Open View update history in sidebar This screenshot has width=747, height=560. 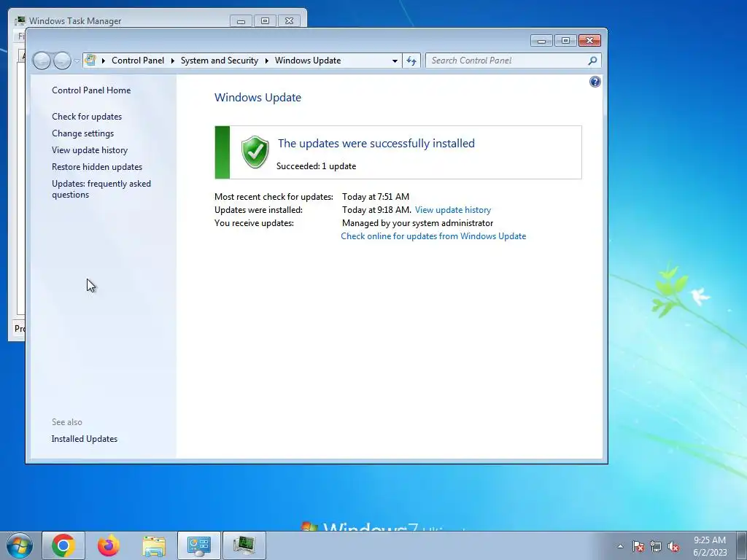coord(90,150)
